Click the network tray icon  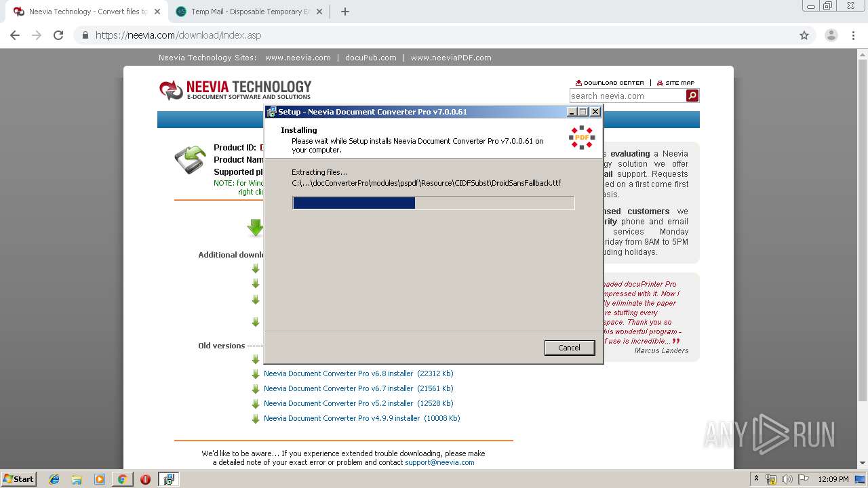pyautogui.click(x=771, y=479)
